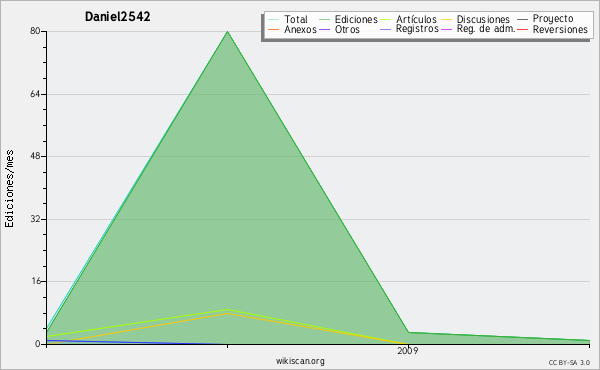Click the peak of the yellow-green Artículos line
Screen dimensions: 600x370
tap(228, 310)
